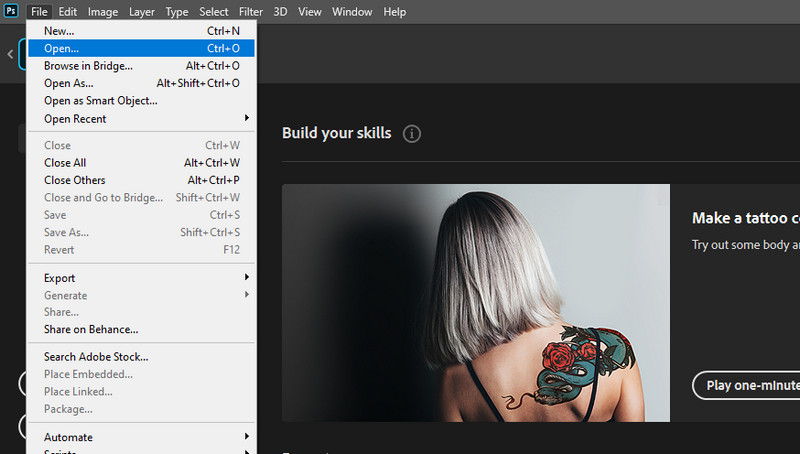Click the info icon beside Build your skills

coord(412,133)
